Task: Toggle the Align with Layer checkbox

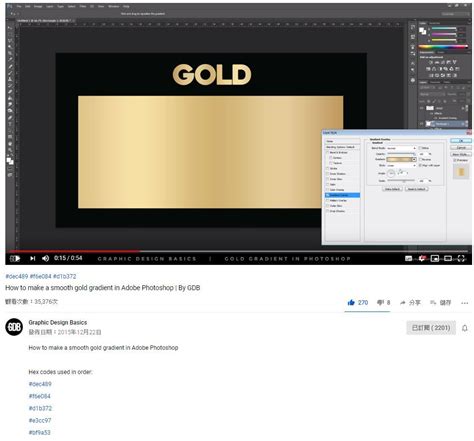Action: [x=420, y=165]
